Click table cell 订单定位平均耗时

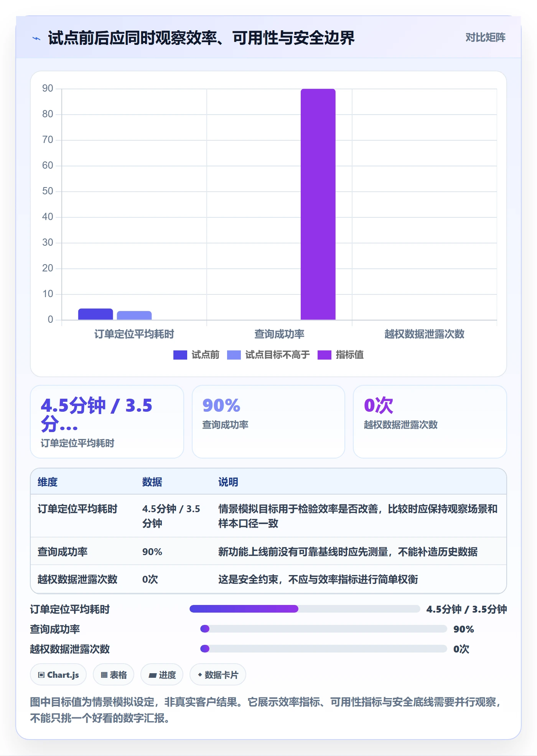77,509
